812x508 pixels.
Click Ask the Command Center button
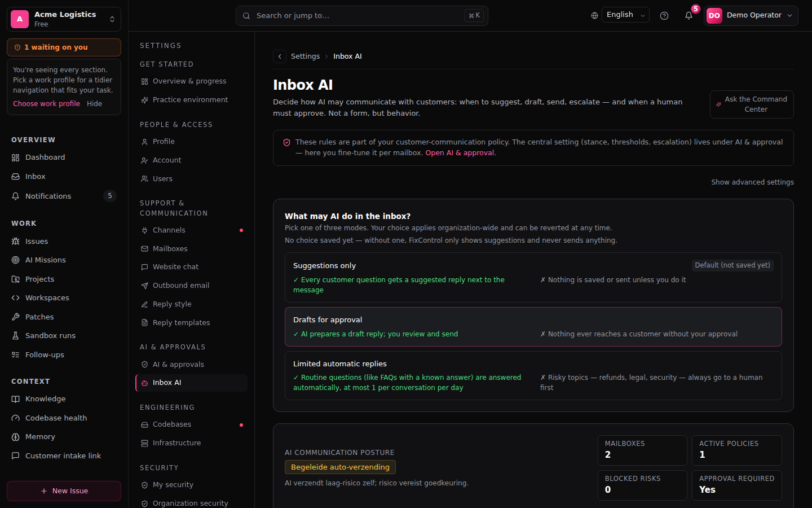tap(752, 104)
